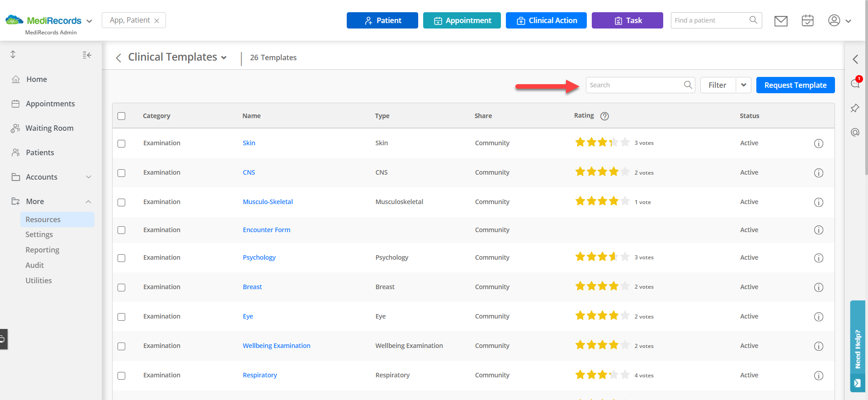Open the mail inbox envelope icon
The image size is (868, 400).
tap(781, 21)
